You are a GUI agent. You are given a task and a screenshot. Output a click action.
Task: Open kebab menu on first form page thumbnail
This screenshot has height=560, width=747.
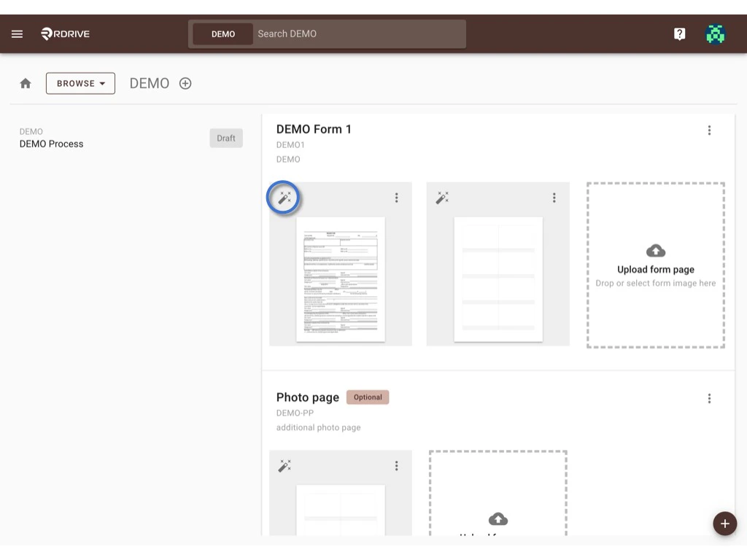tap(397, 198)
